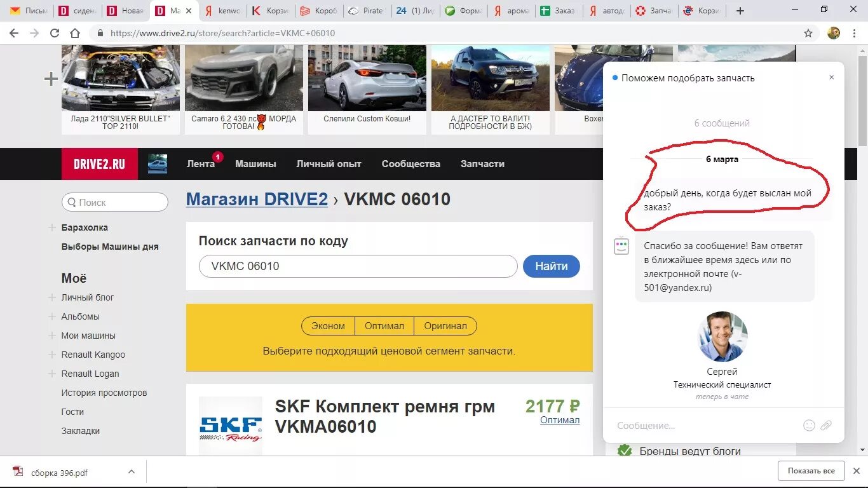Switch to the сиденье tab
868x488 pixels.
point(78,11)
